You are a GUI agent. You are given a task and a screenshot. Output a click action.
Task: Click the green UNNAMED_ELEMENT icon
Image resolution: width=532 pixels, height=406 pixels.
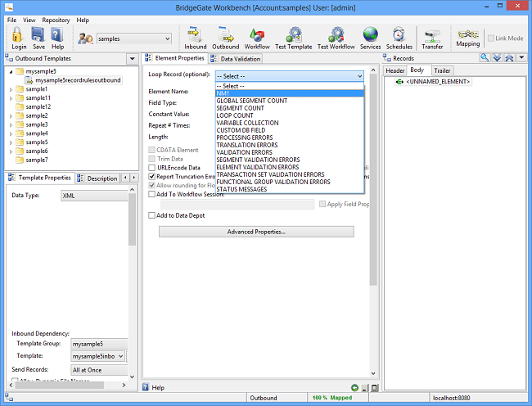point(399,82)
